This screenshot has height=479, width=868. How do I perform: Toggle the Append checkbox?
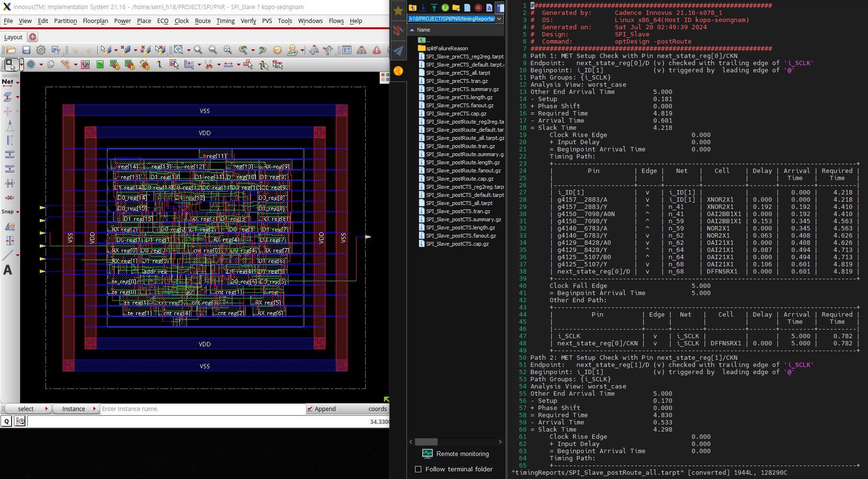[310, 409]
